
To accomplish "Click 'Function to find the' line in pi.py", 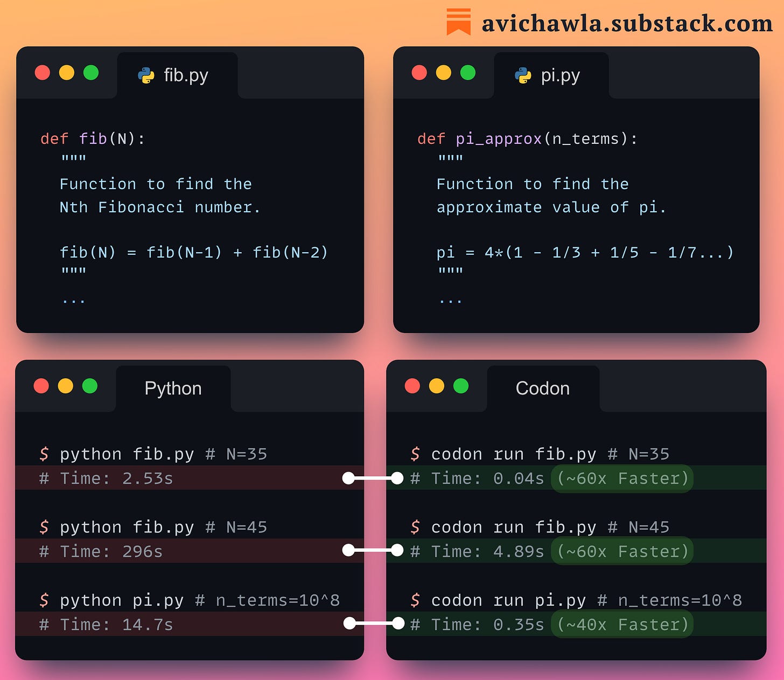I will 533,184.
